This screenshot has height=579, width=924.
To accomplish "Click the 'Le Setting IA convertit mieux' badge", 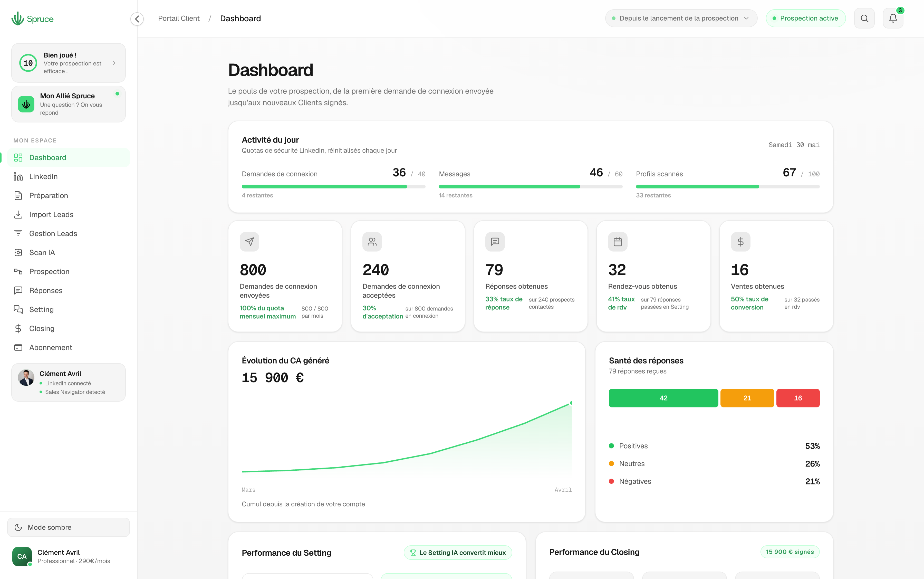I will pyautogui.click(x=458, y=553).
